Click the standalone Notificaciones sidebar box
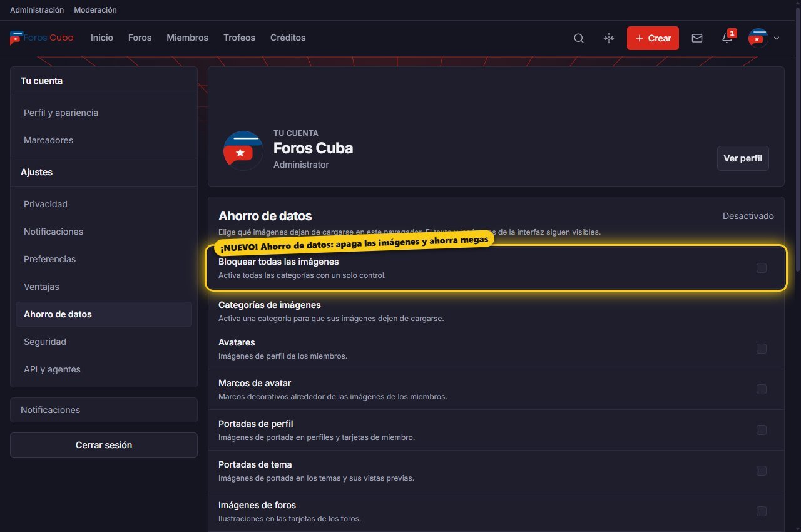Screen dimensions: 801x532 point(104,410)
